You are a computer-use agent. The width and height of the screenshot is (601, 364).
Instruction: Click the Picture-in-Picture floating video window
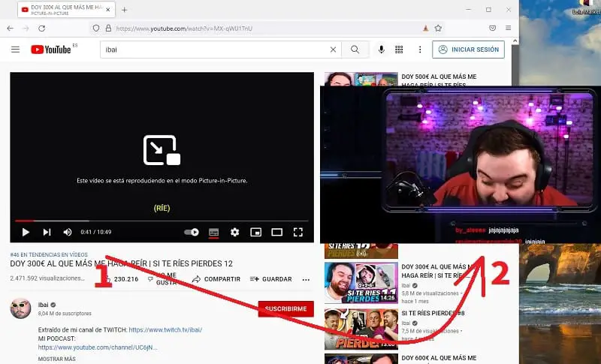[461, 164]
